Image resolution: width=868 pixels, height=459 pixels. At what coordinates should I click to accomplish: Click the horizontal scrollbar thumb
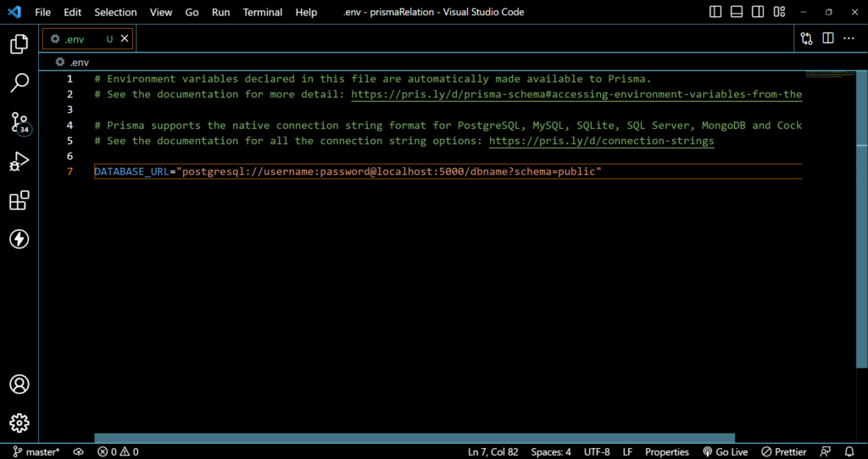coord(415,438)
